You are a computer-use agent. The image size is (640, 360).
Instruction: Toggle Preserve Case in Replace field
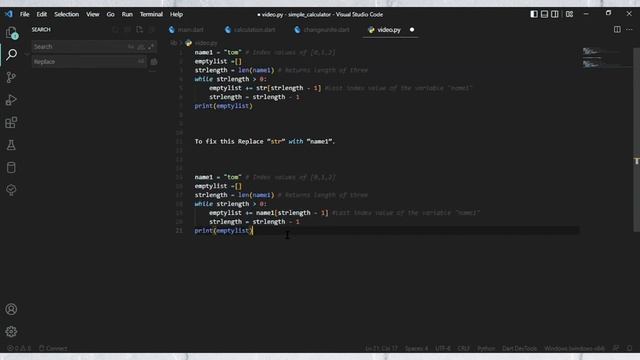click(141, 62)
